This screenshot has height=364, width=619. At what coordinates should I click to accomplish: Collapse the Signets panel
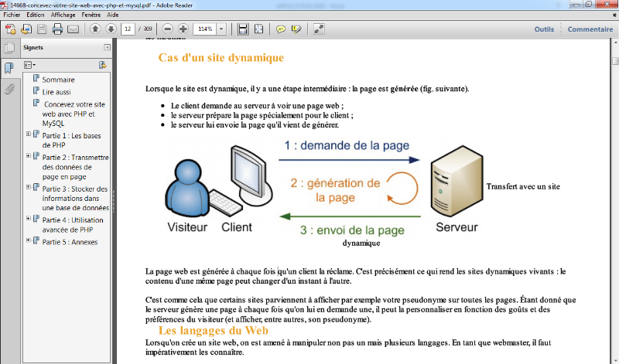107,47
